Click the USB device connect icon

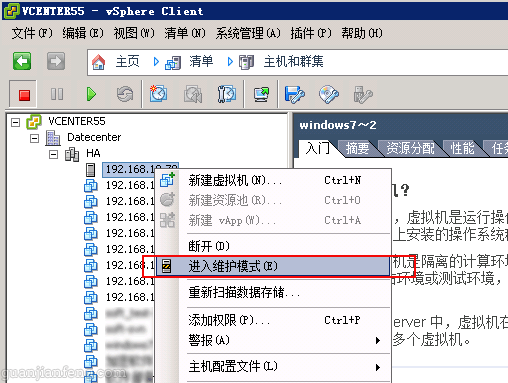[x=363, y=95]
